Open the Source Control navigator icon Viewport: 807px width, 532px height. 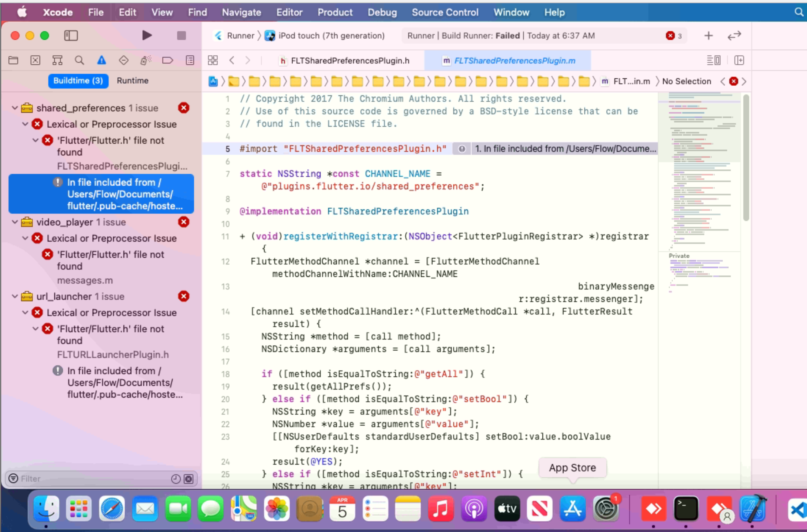point(35,60)
